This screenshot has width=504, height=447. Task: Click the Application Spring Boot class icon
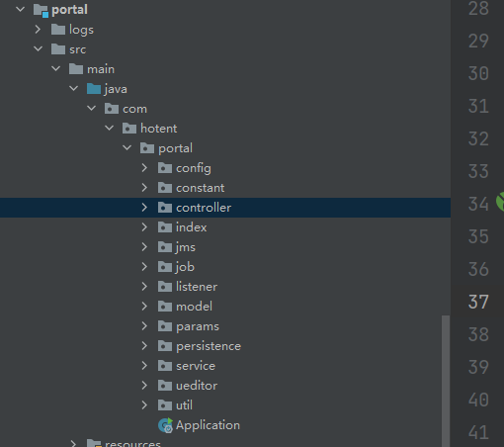(x=165, y=425)
